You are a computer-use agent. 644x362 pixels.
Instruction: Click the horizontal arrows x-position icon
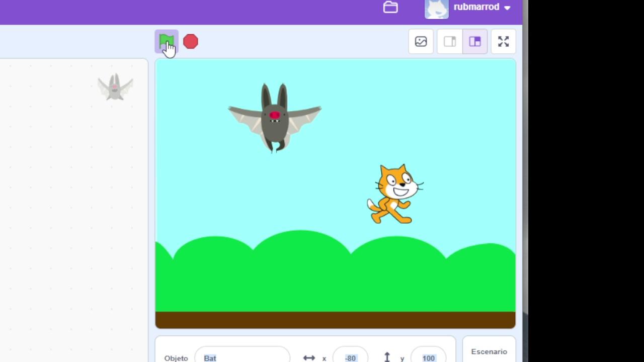[309, 357]
